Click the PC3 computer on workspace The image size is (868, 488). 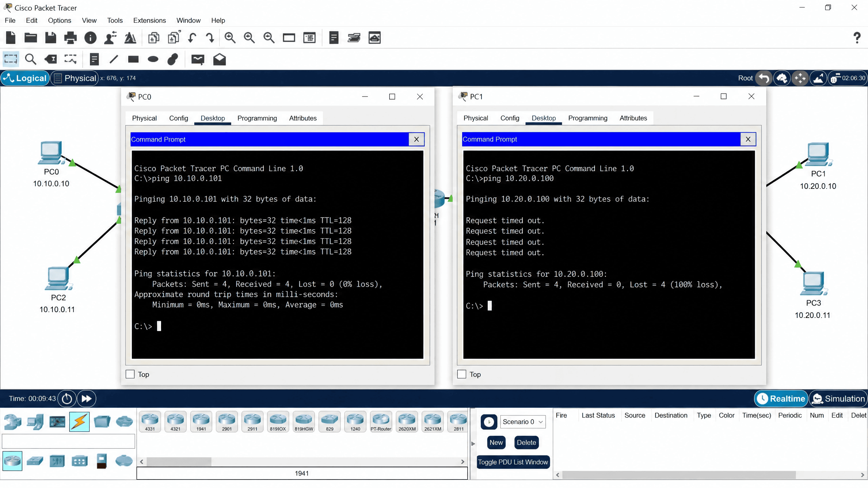[813, 283]
